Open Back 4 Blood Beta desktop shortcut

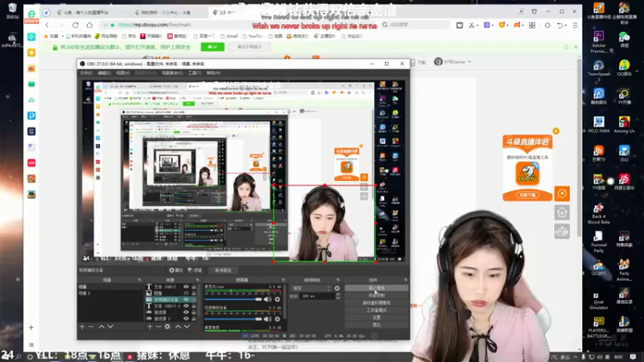pyautogui.click(x=599, y=213)
